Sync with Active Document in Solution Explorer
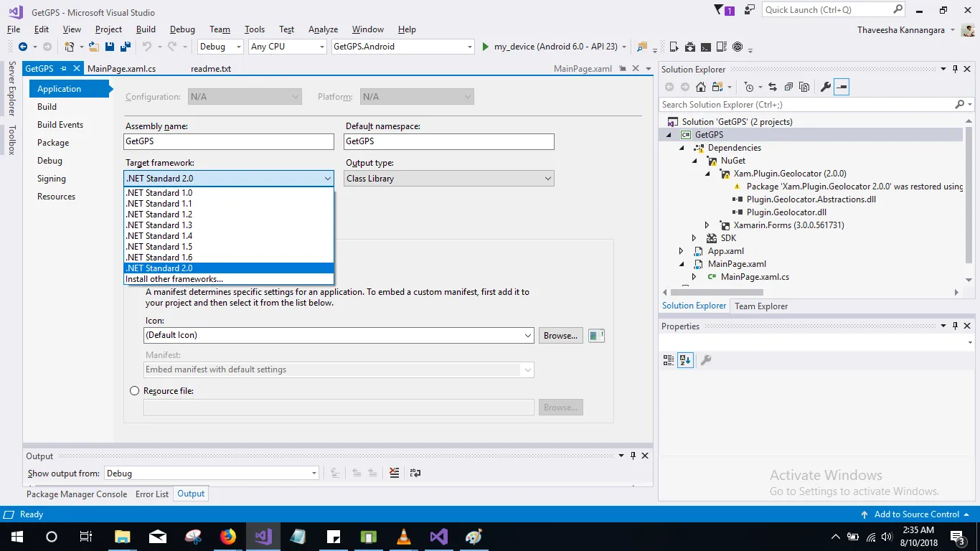This screenshot has height=551, width=980. pos(773,87)
